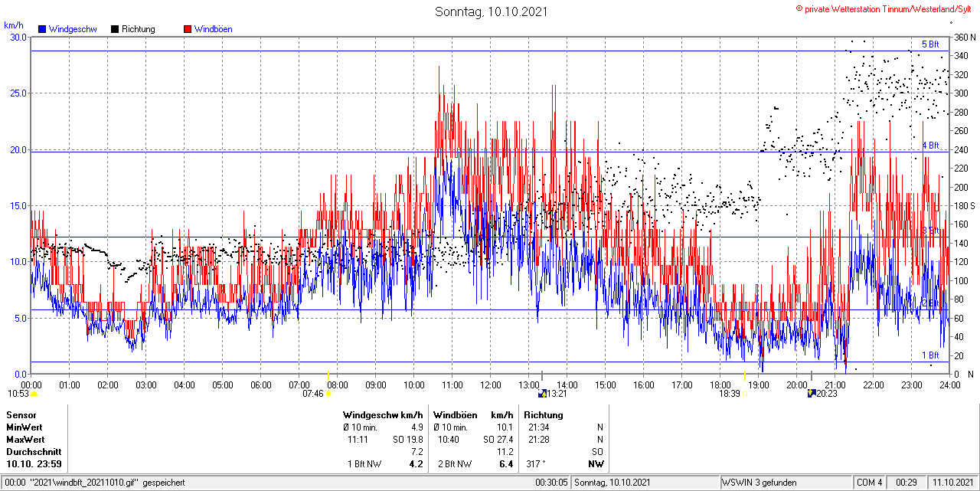Click the 'Durchschnitt' row label
This screenshot has height=491, width=980.
(34, 452)
